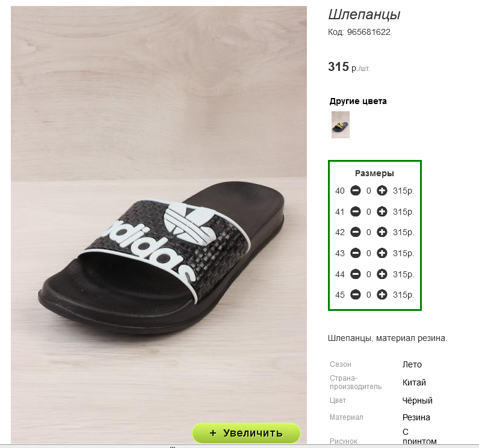Click the Шлепанцы product title
Screen dimensions: 479x448
(x=364, y=15)
